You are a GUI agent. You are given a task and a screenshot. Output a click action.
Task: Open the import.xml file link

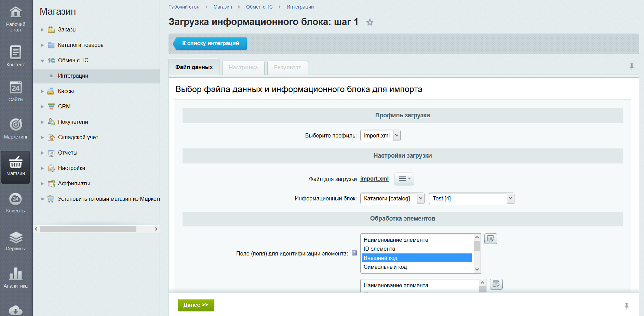[374, 179]
